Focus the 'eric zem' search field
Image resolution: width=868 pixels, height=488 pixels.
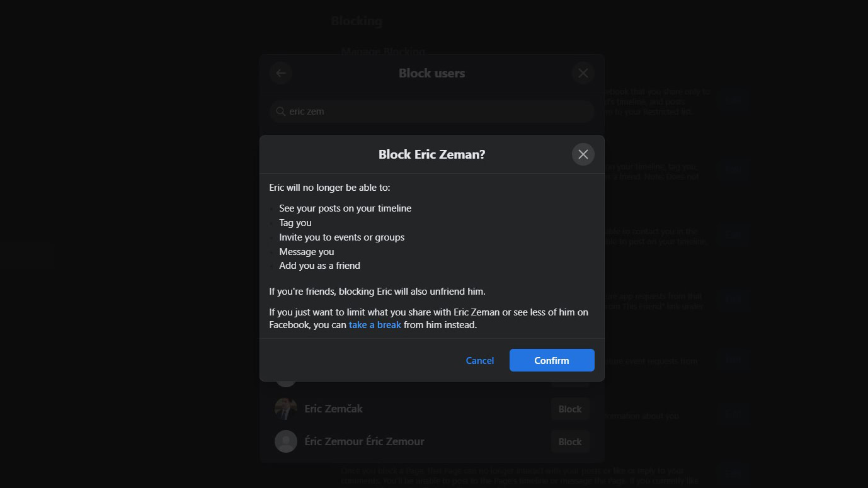(435, 111)
